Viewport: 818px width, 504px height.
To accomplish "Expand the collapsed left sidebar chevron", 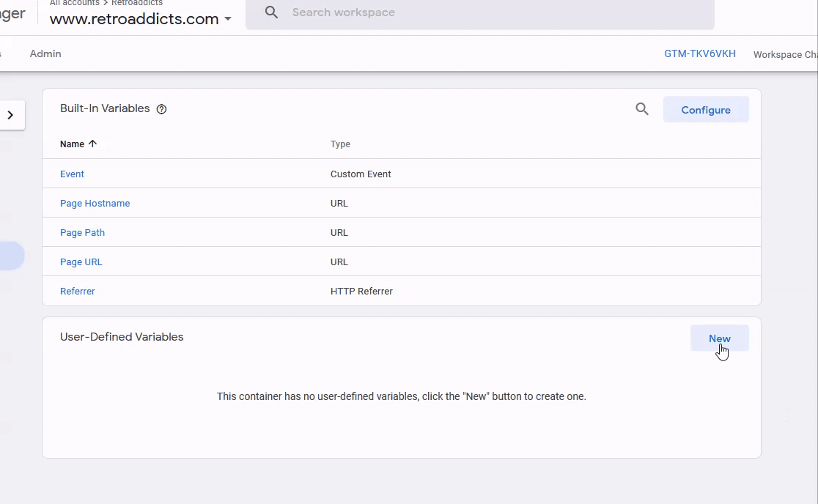I will click(11, 114).
